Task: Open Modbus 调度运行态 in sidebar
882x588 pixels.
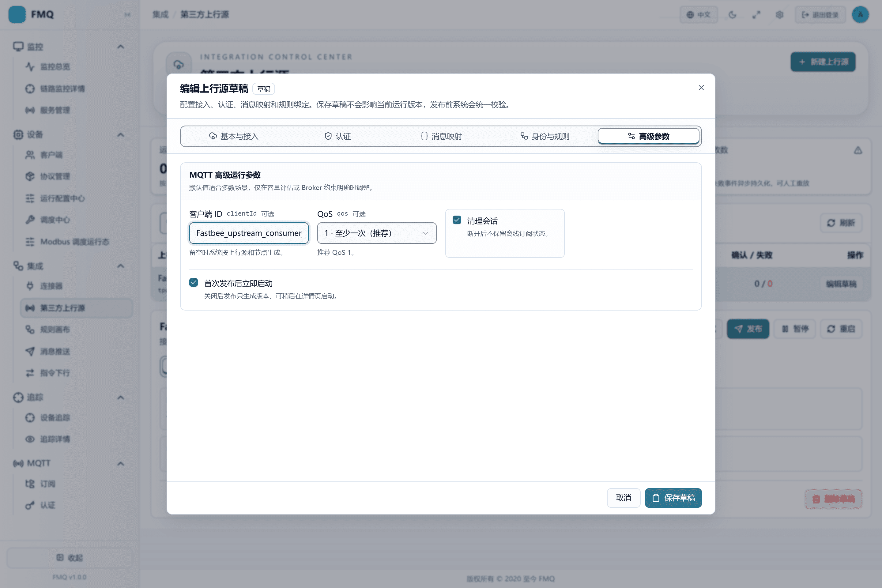Action: click(x=77, y=242)
